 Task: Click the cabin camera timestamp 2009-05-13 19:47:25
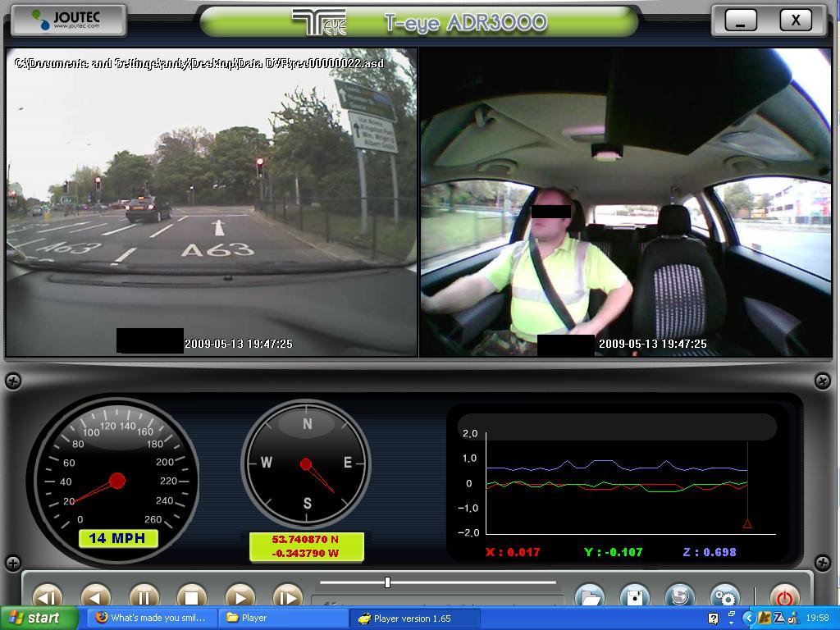coord(653,344)
